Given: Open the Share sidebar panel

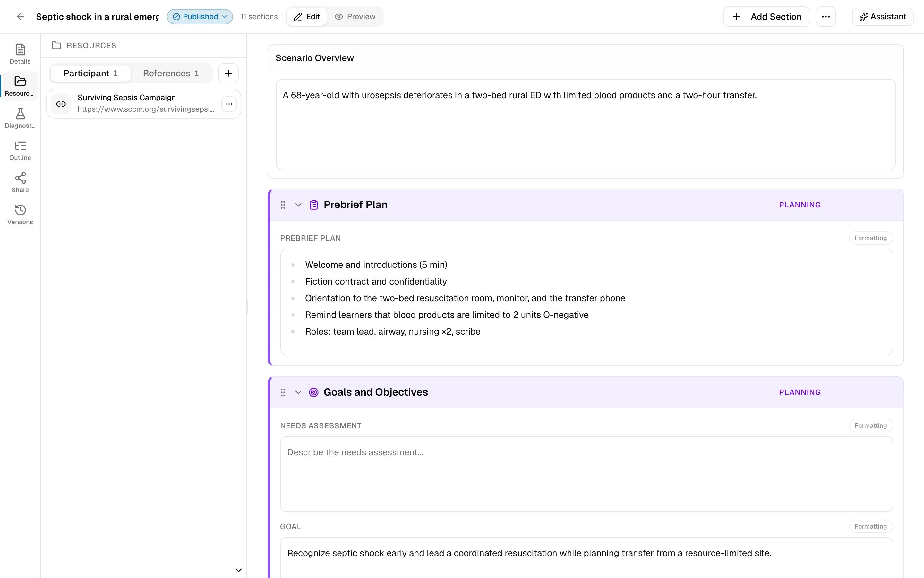Looking at the screenshot, I should coord(20,182).
